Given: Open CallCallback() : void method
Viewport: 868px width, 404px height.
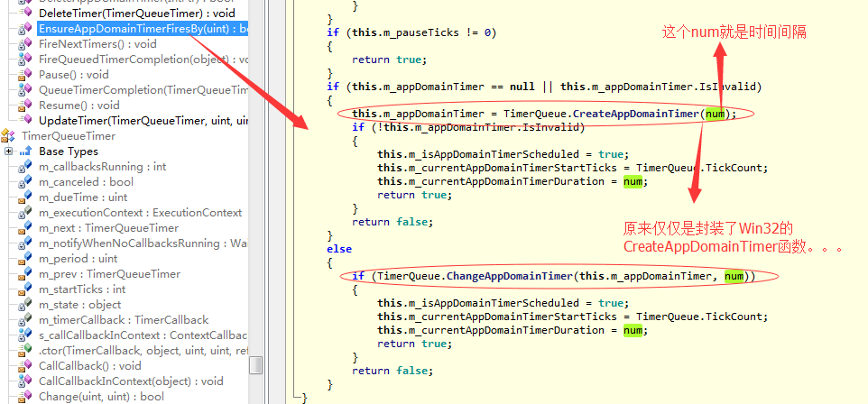Looking at the screenshot, I should (90, 366).
